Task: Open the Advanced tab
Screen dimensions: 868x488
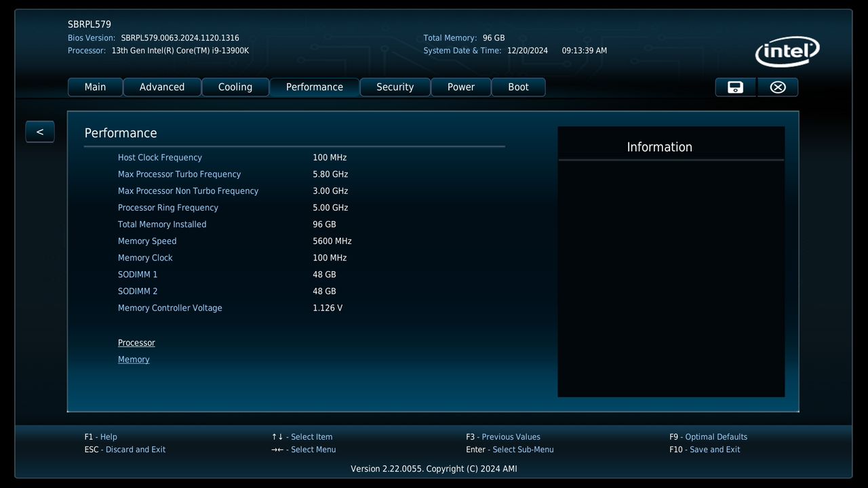Action: click(x=162, y=87)
